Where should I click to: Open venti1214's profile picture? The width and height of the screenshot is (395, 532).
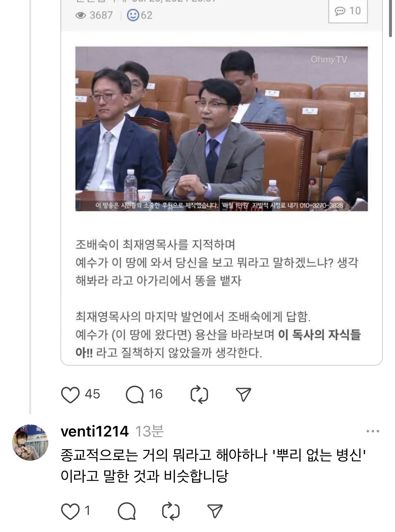click(x=30, y=442)
